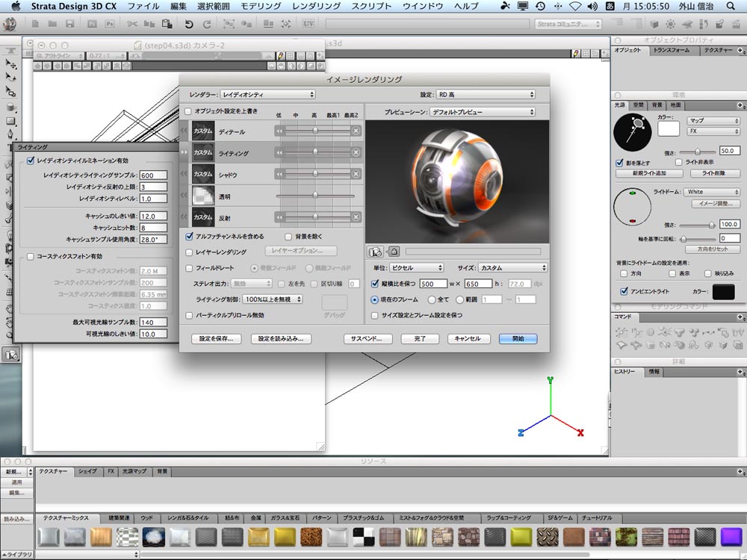Click the wood texture swatch in library
The height and width of the screenshot is (560, 747).
click(101, 537)
